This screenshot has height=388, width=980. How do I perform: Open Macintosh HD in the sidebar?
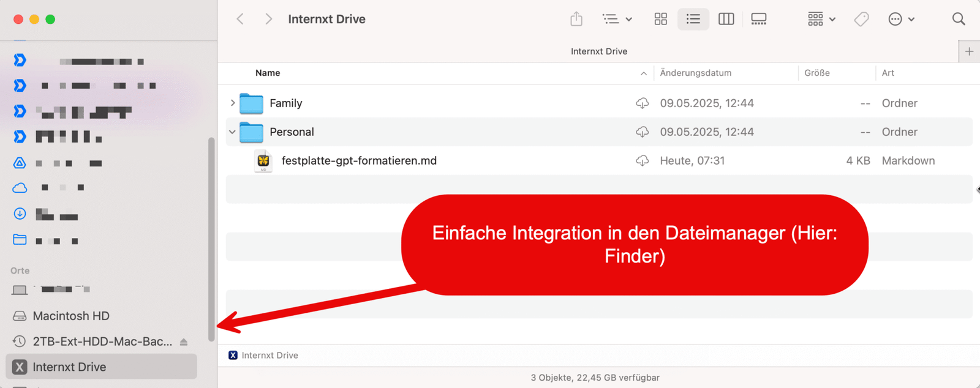tap(71, 316)
